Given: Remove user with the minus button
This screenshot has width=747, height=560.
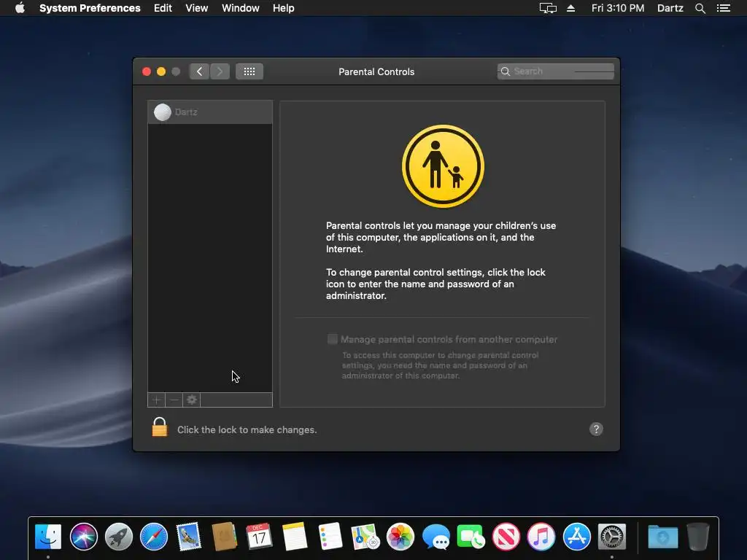Looking at the screenshot, I should 174,400.
